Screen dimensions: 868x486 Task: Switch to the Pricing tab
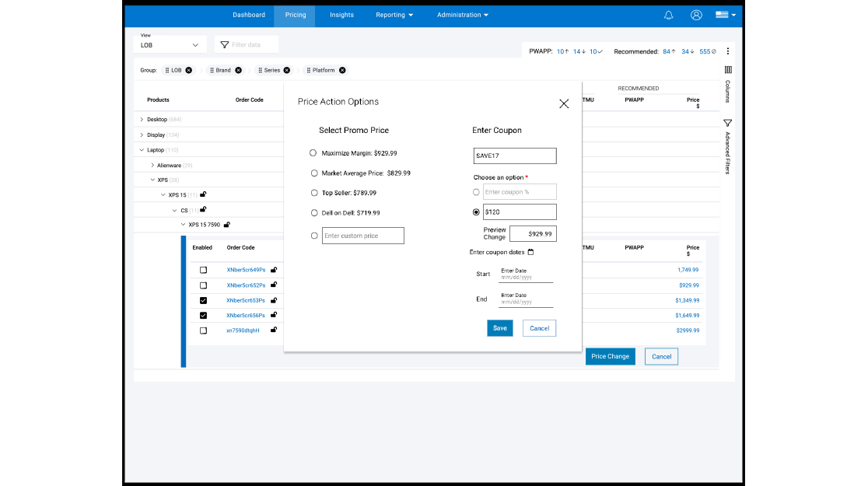pyautogui.click(x=295, y=15)
